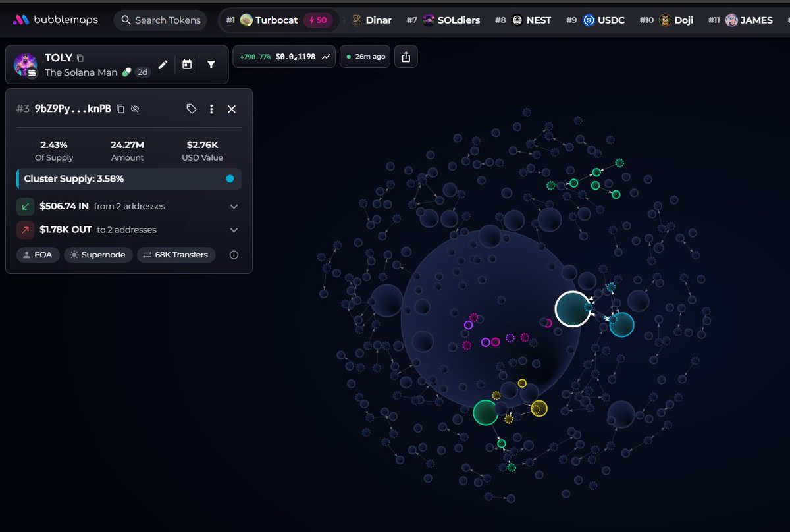Expand the $1.78K OUT addresses row
Image resolution: width=790 pixels, height=532 pixels.
[129, 230]
